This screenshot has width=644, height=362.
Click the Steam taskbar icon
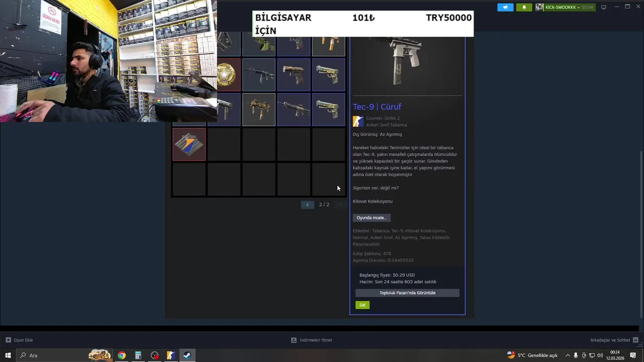point(187,355)
